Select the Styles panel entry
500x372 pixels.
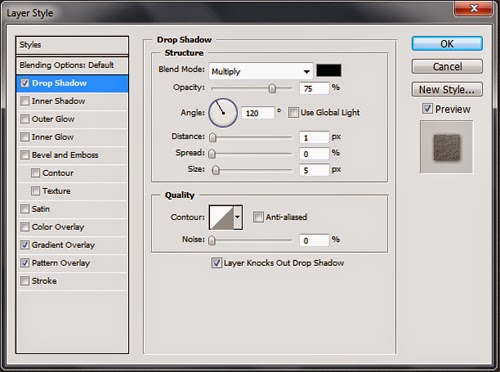click(x=72, y=45)
